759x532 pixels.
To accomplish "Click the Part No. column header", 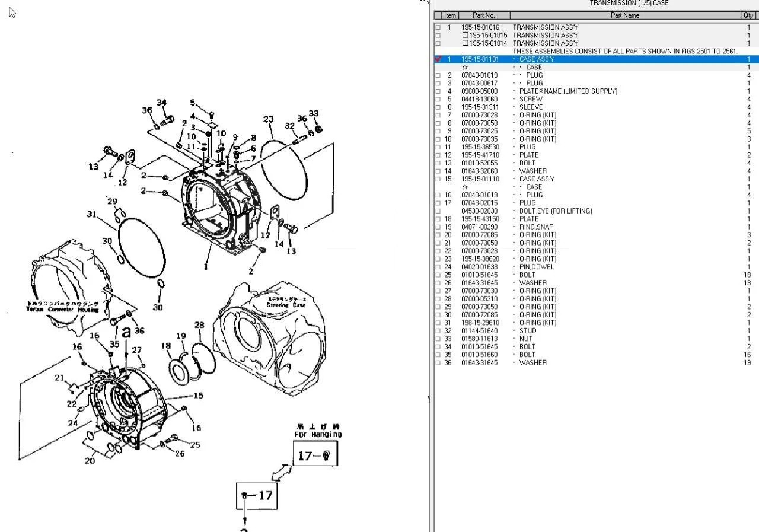I will (x=484, y=15).
